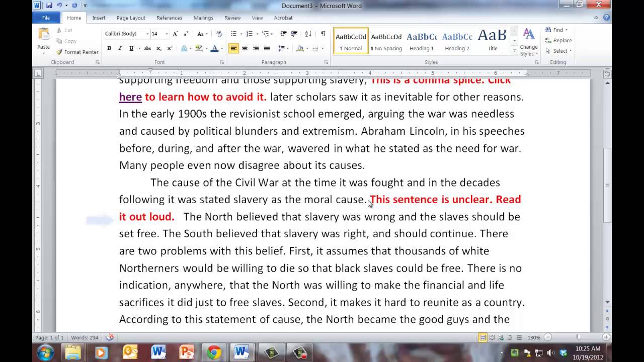Open the Paste options dropdown arrow
Viewport: 644px width, 362px height.
[x=44, y=53]
